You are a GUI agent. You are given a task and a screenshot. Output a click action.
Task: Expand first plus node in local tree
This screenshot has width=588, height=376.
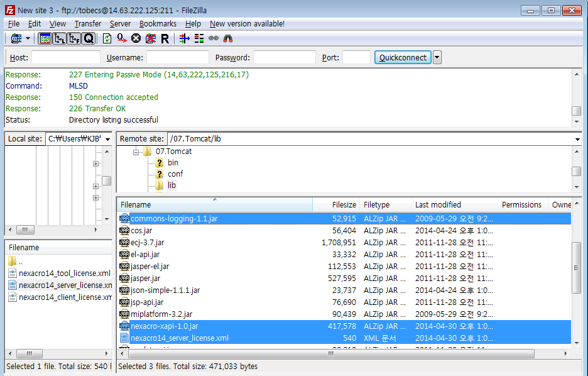[x=95, y=163]
